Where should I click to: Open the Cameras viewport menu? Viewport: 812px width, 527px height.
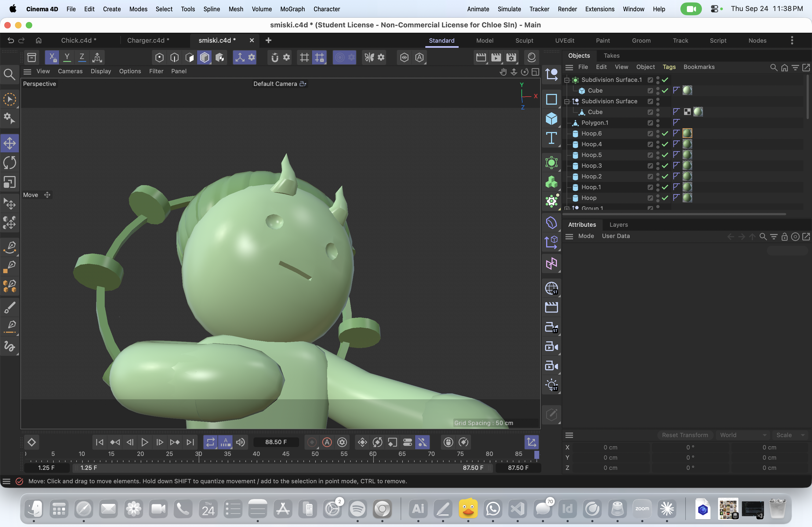point(70,71)
